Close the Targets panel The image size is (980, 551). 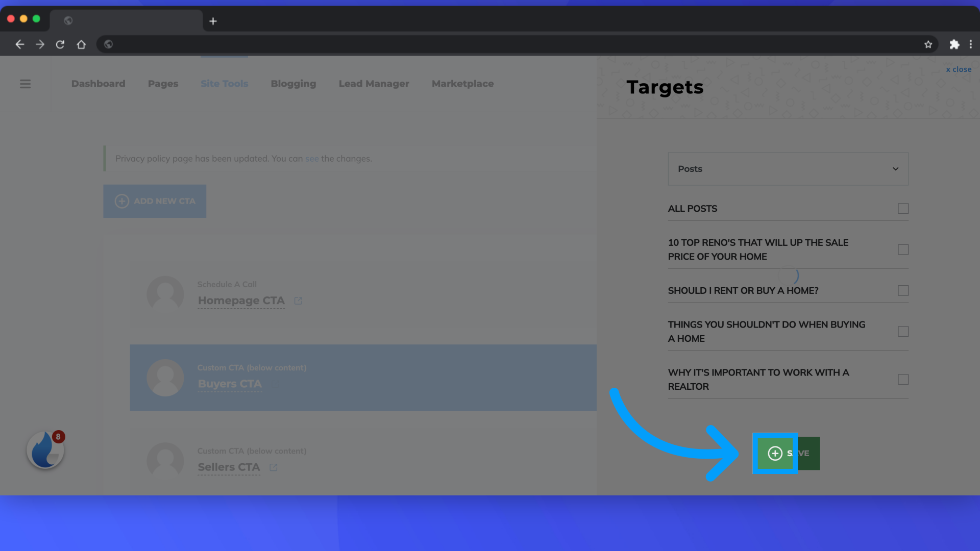(x=959, y=69)
